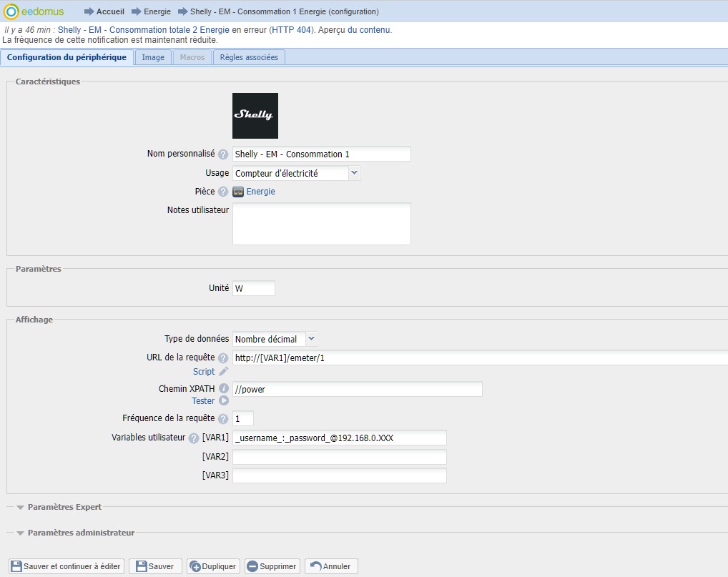Open the Type de données dropdown arrow

click(x=312, y=339)
